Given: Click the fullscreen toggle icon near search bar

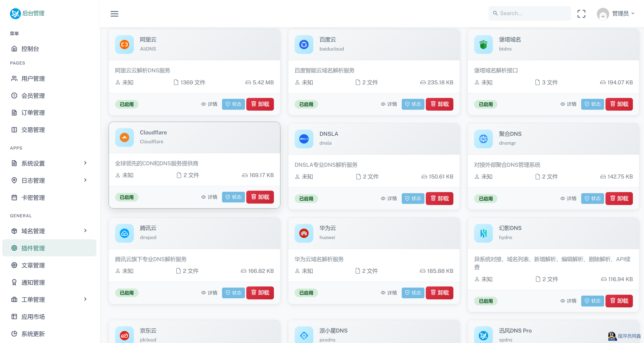Looking at the screenshot, I should (581, 14).
